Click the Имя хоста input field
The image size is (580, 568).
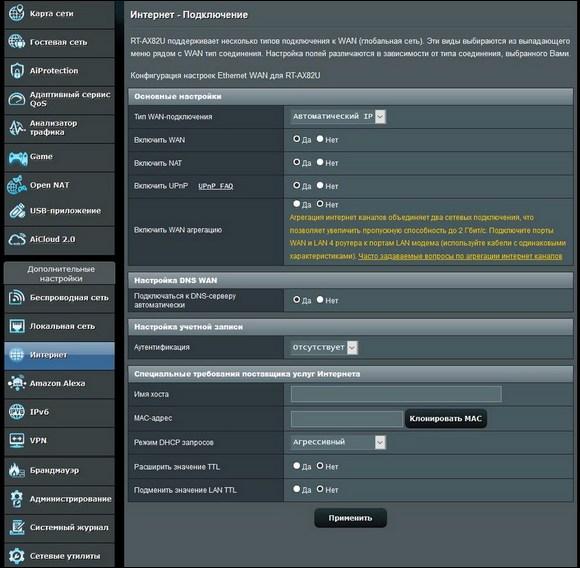(x=396, y=393)
